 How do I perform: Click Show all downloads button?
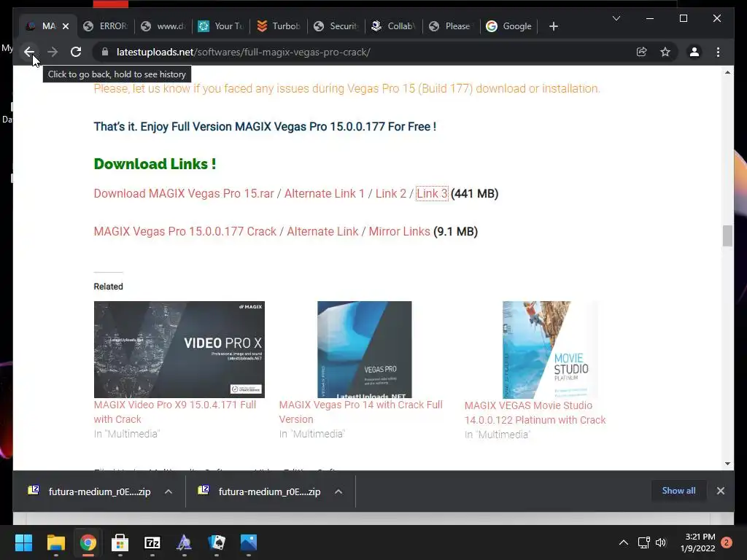click(x=678, y=491)
